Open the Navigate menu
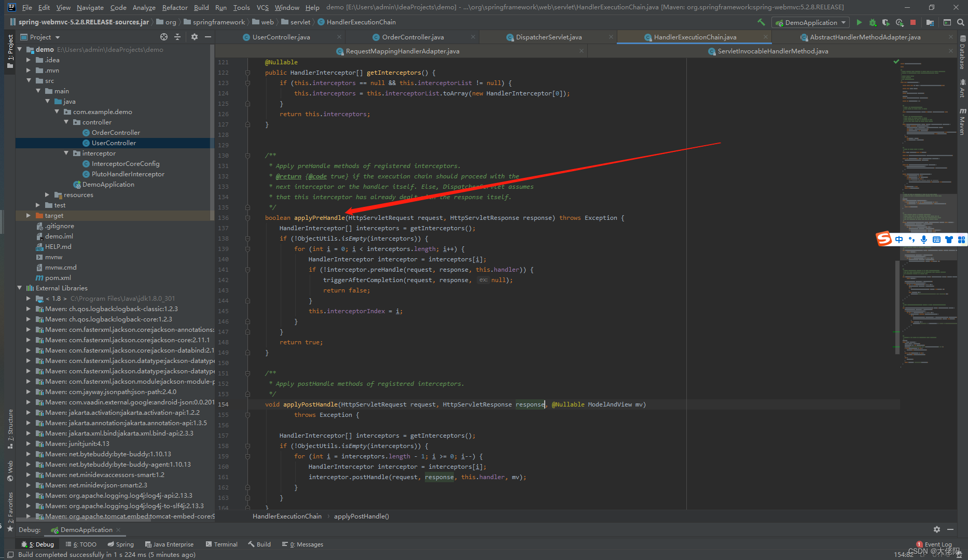 [90, 7]
